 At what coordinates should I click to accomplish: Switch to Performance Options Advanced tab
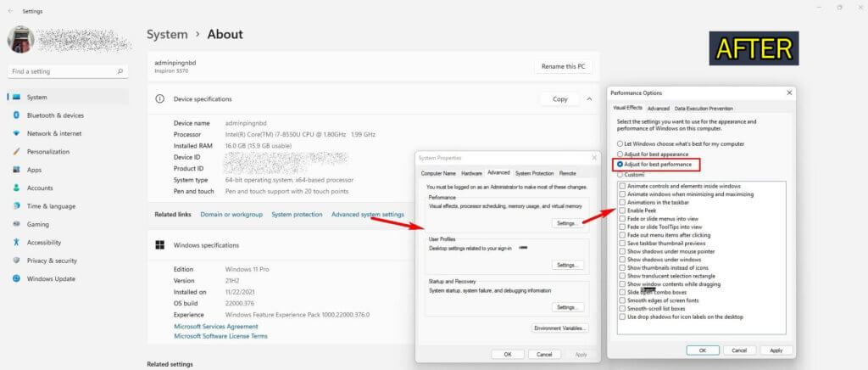point(658,109)
